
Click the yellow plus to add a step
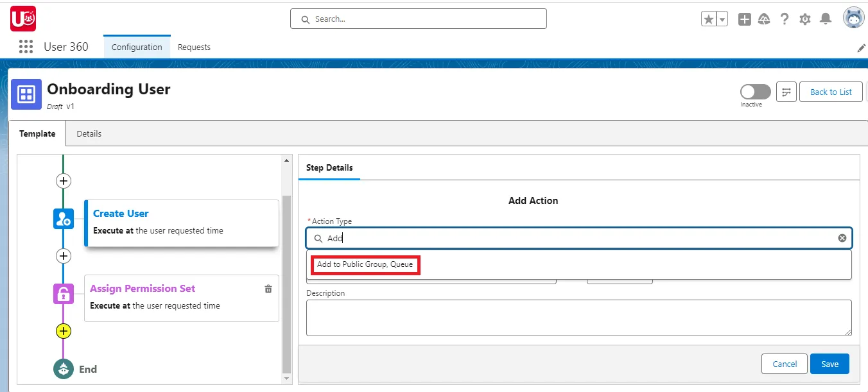click(x=63, y=331)
